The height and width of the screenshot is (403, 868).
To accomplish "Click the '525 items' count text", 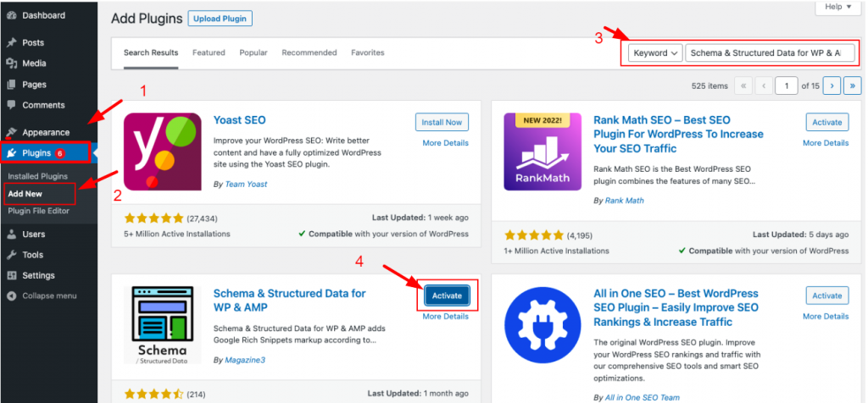I will 709,86.
